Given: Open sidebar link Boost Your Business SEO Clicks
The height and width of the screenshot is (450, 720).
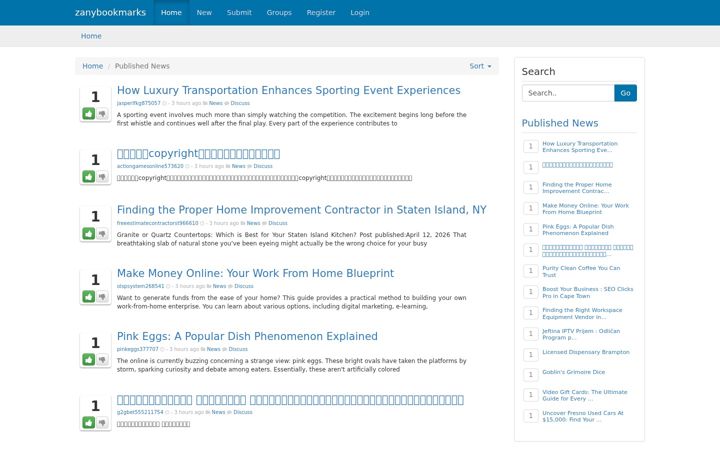Looking at the screenshot, I should click(587, 292).
